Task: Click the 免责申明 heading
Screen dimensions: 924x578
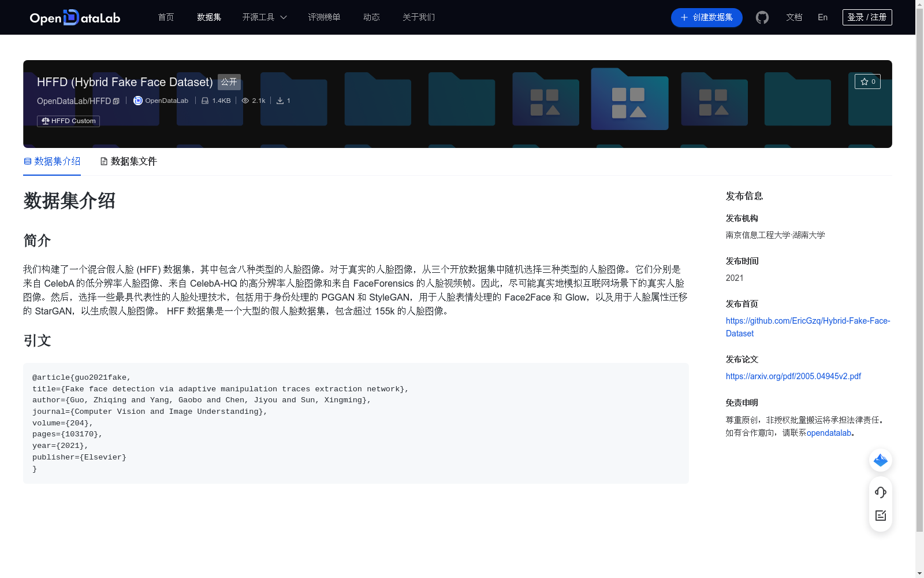Action: click(x=742, y=403)
